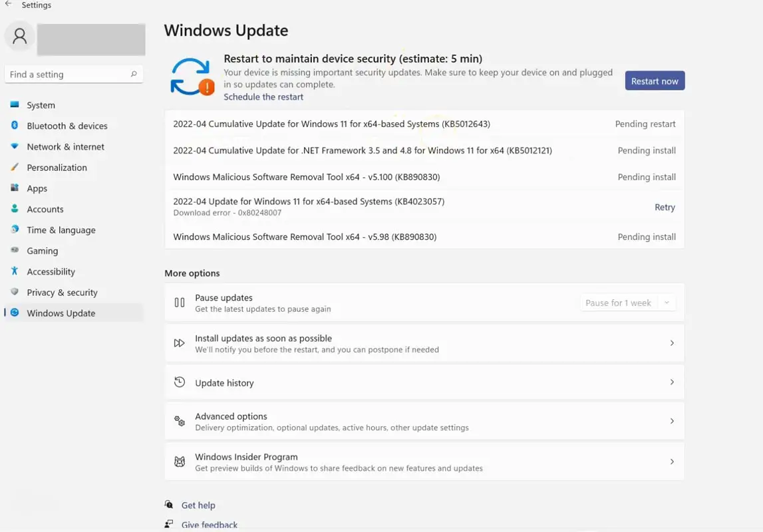Screen dimensions: 763x532
Task: Click the Advanced options title text
Action: (x=231, y=416)
